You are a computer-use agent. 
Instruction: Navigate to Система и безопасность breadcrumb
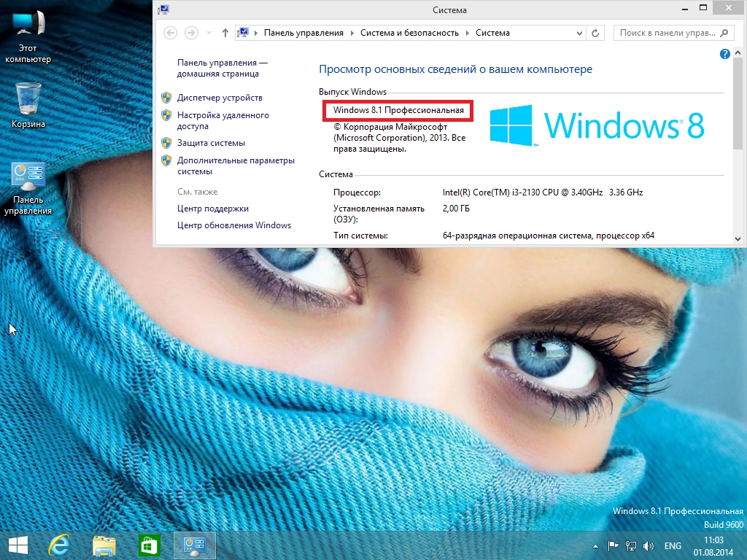click(409, 33)
